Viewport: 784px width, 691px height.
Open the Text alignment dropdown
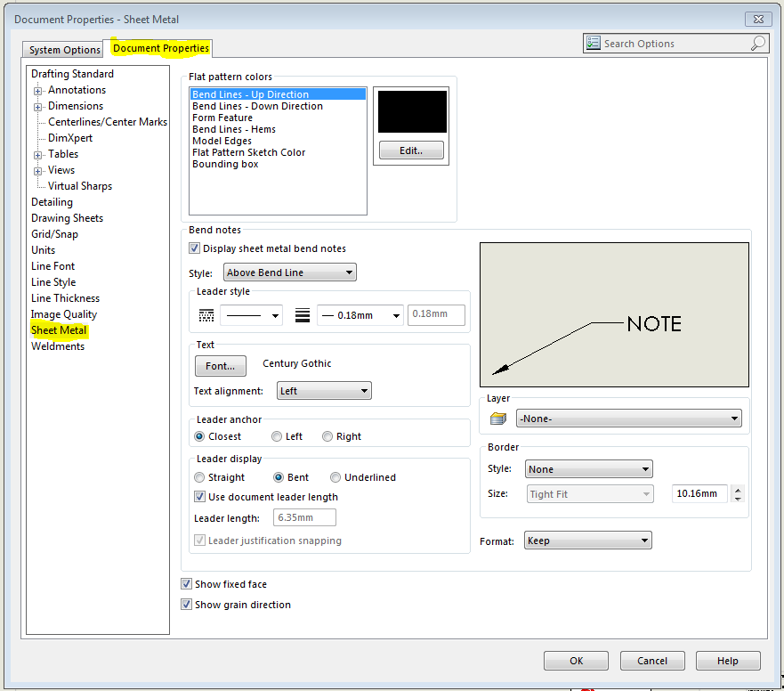click(x=324, y=391)
